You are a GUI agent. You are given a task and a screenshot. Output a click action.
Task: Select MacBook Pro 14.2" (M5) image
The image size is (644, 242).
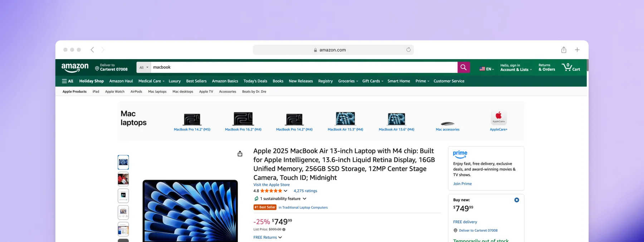pyautogui.click(x=192, y=119)
